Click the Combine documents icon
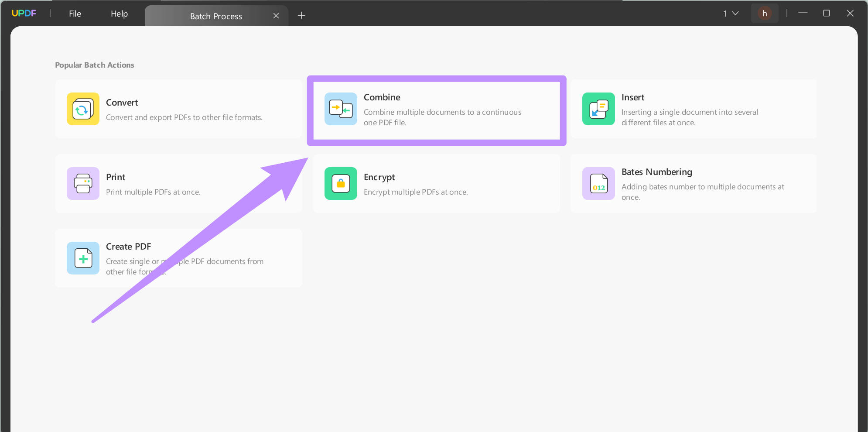868x432 pixels. (341, 109)
